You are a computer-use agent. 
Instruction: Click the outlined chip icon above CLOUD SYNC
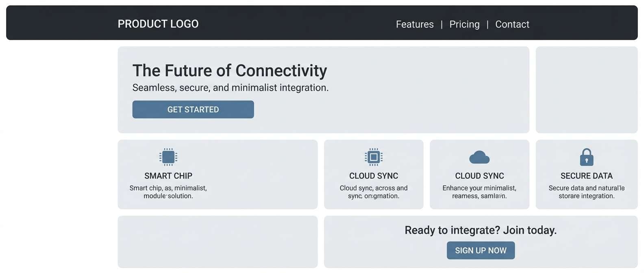374,157
